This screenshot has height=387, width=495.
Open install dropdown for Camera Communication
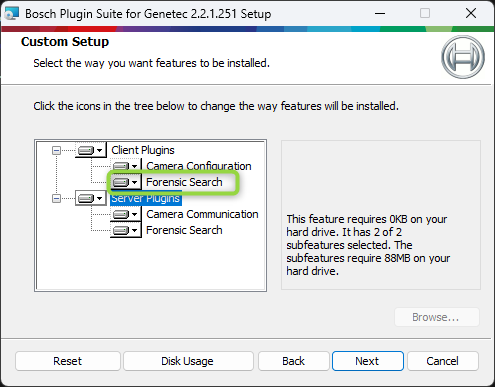coord(126,214)
